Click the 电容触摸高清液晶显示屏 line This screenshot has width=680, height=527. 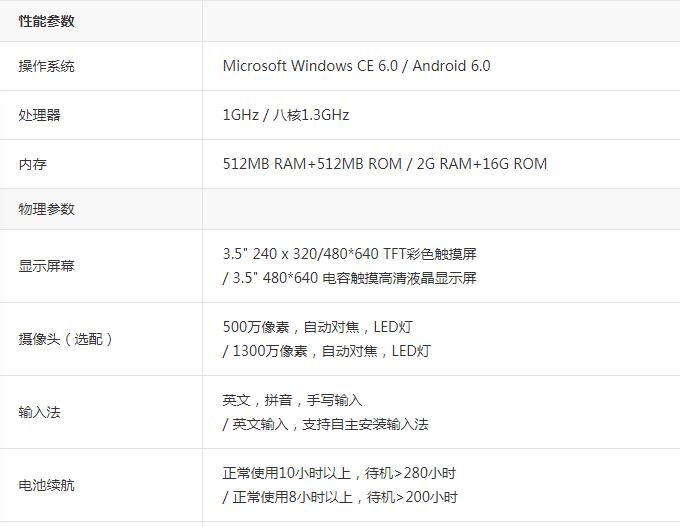pyautogui.click(x=350, y=278)
